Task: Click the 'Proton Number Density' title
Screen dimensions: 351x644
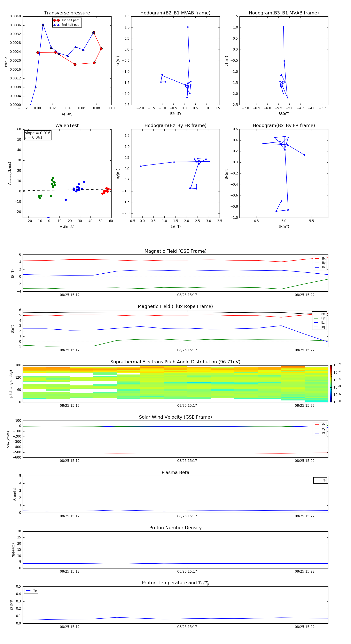Action: coord(175,528)
